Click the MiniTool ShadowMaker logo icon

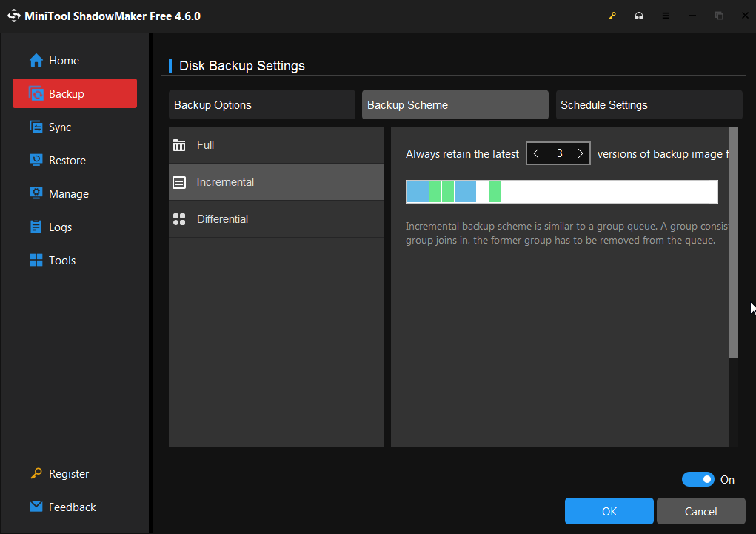(13, 16)
